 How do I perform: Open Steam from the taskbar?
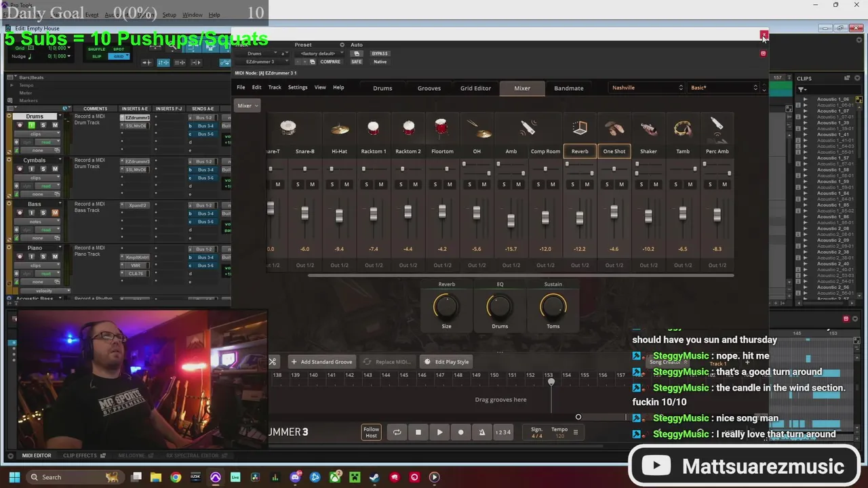click(x=374, y=477)
